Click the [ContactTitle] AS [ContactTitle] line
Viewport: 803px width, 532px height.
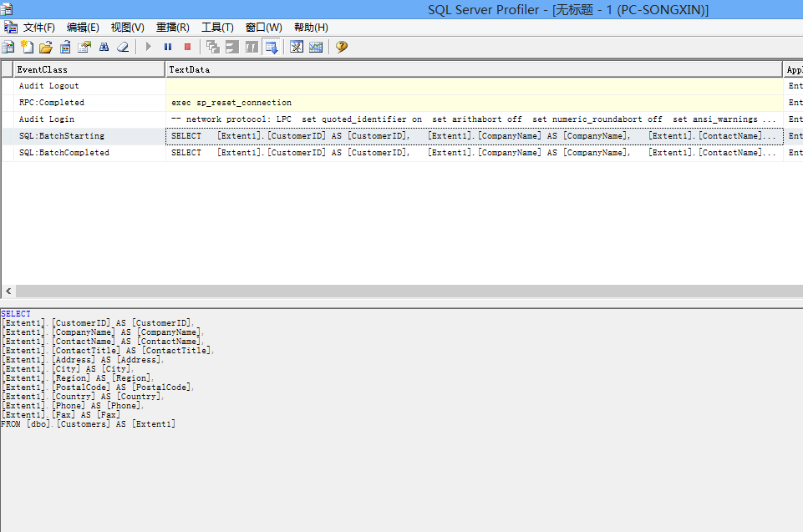click(x=108, y=351)
